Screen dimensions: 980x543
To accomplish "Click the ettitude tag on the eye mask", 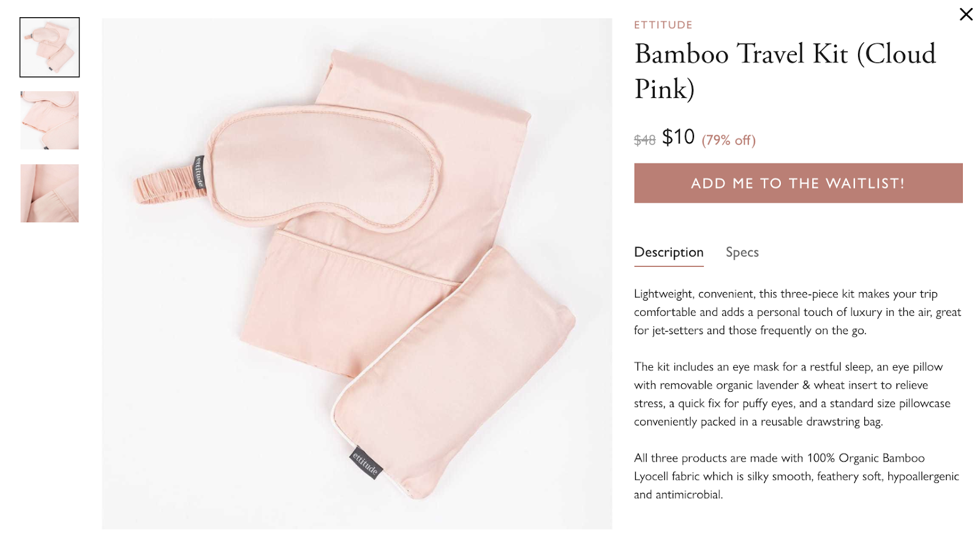I will pos(199,173).
